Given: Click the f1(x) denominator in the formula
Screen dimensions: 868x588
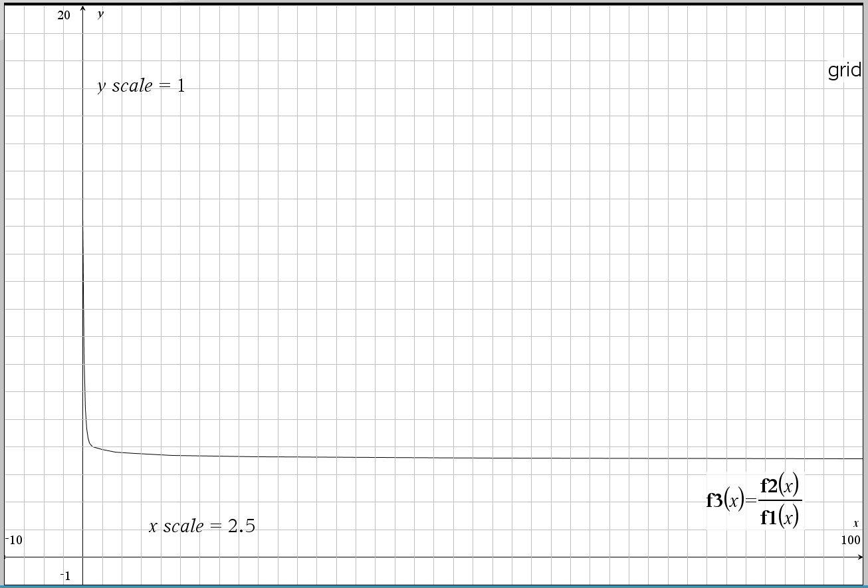Looking at the screenshot, I should click(x=780, y=516).
